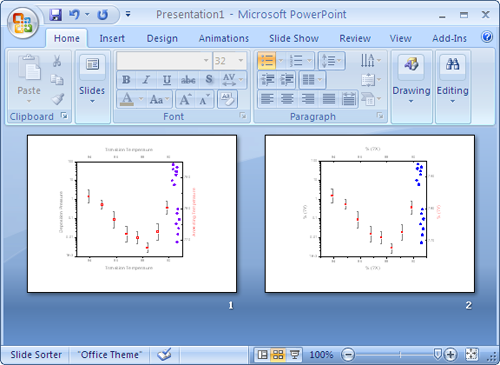The width and height of the screenshot is (500, 365).
Task: Undo the last action
Action: click(74, 15)
